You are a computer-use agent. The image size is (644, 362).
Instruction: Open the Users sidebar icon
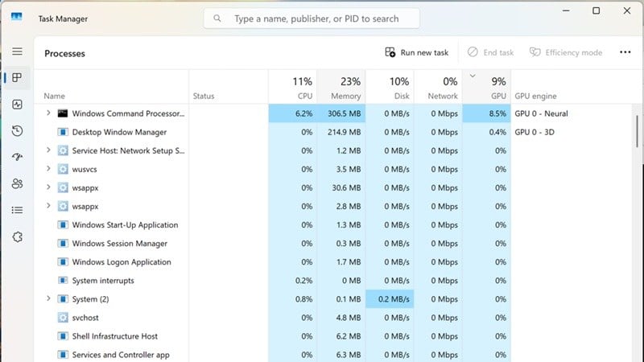click(x=17, y=183)
